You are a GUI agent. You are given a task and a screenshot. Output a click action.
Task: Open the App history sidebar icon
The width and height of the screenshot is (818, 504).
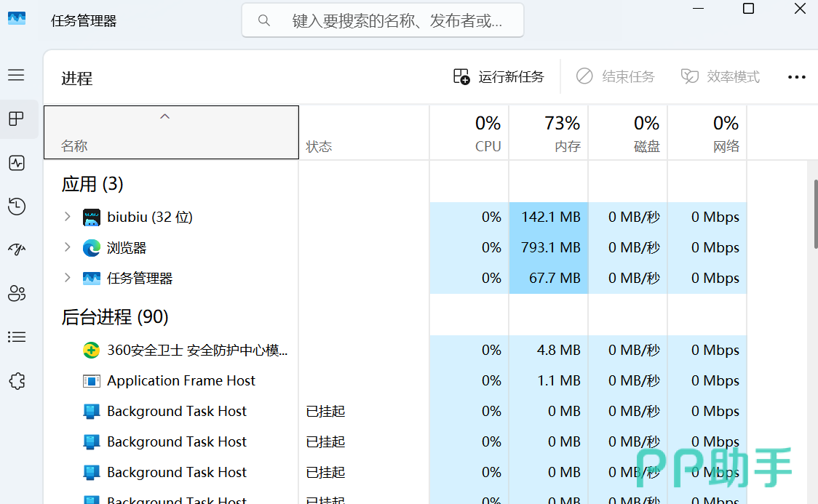[x=16, y=207]
